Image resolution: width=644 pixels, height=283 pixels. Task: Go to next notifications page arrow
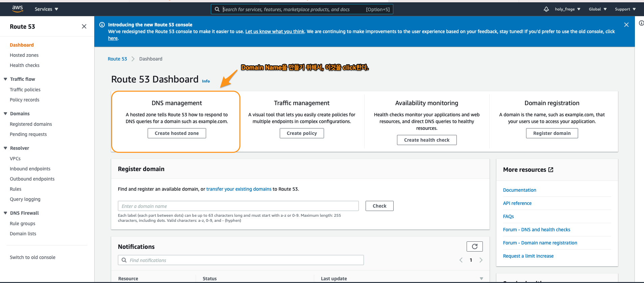tap(481, 260)
